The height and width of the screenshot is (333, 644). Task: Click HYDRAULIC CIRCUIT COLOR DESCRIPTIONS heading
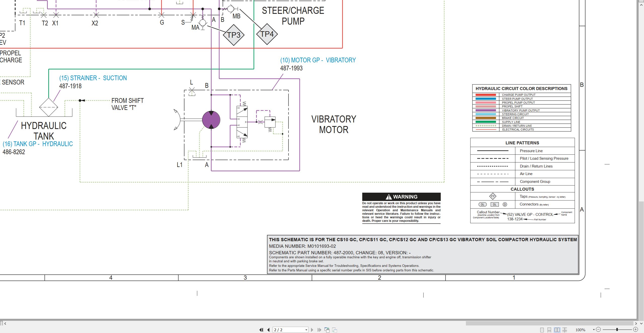point(521,89)
